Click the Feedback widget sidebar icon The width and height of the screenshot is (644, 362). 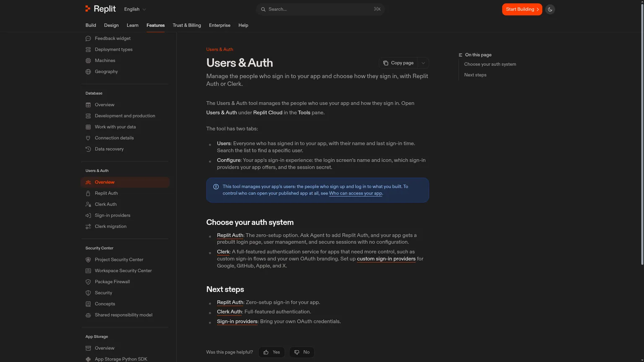[x=88, y=39]
